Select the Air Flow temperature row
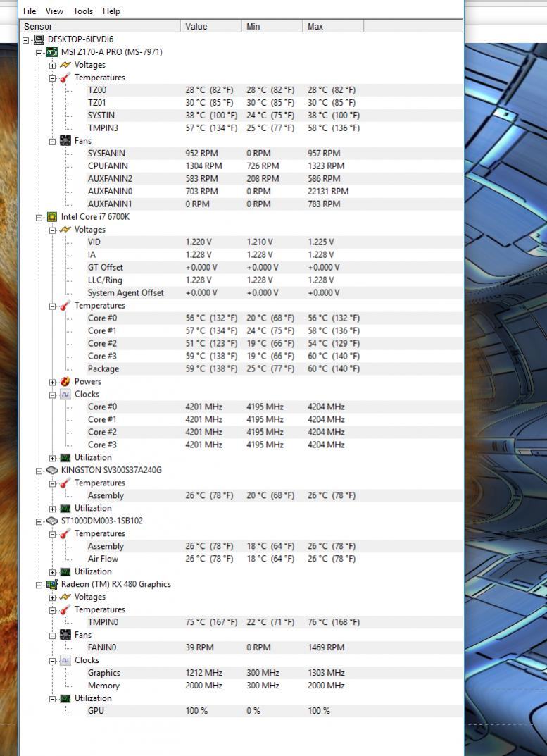 274,559
